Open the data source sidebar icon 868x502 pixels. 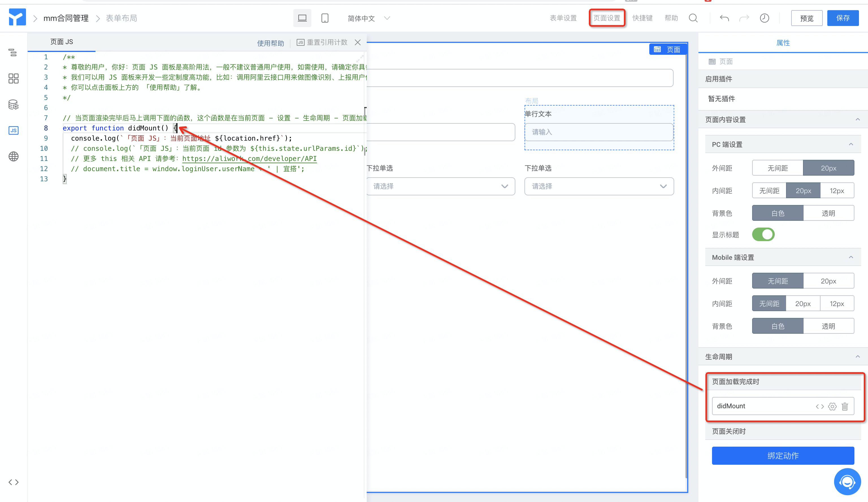click(x=13, y=104)
